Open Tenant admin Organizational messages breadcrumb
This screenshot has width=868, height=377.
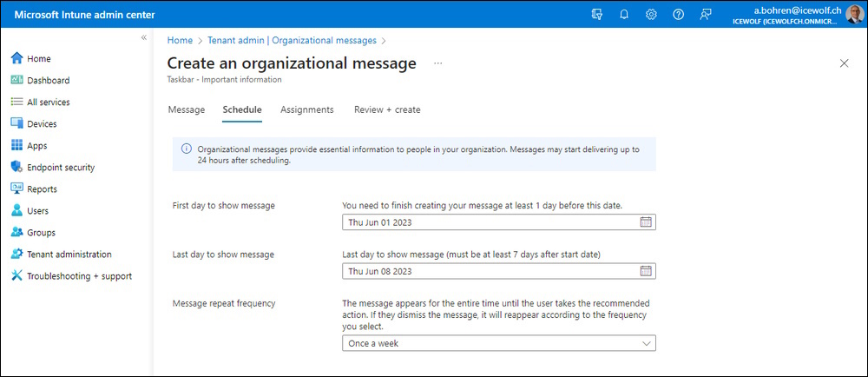pyautogui.click(x=292, y=41)
